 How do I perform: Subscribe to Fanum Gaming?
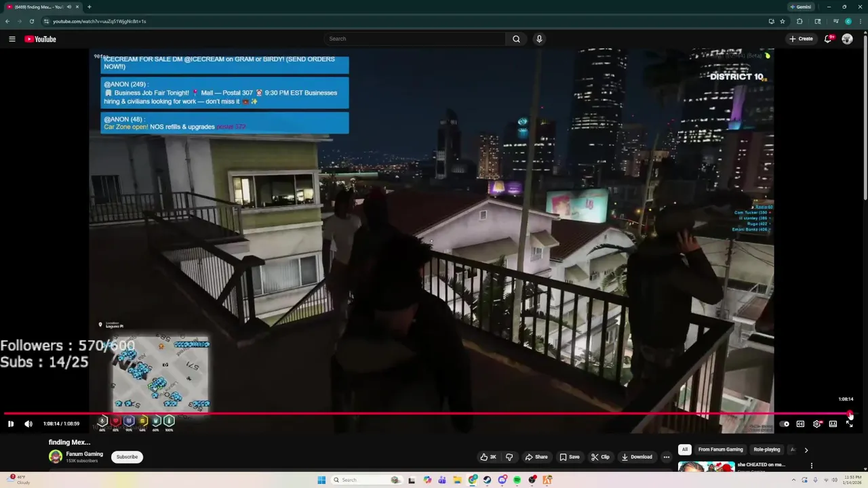tap(127, 457)
